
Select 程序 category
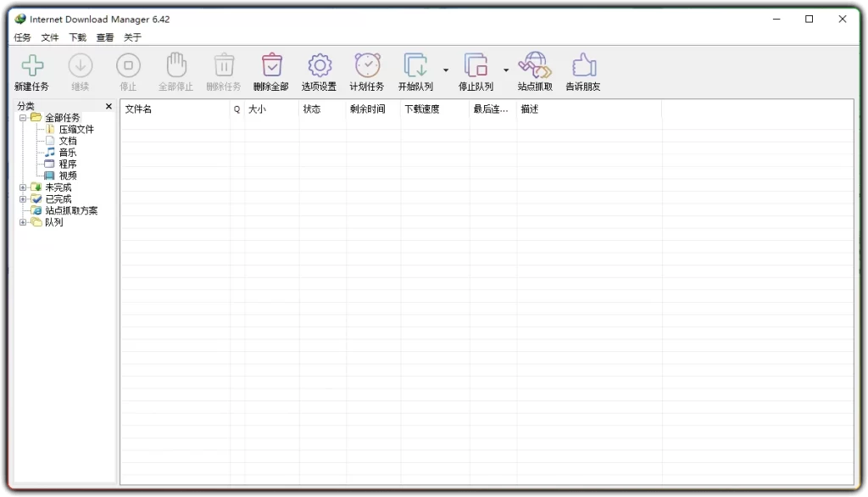click(68, 165)
